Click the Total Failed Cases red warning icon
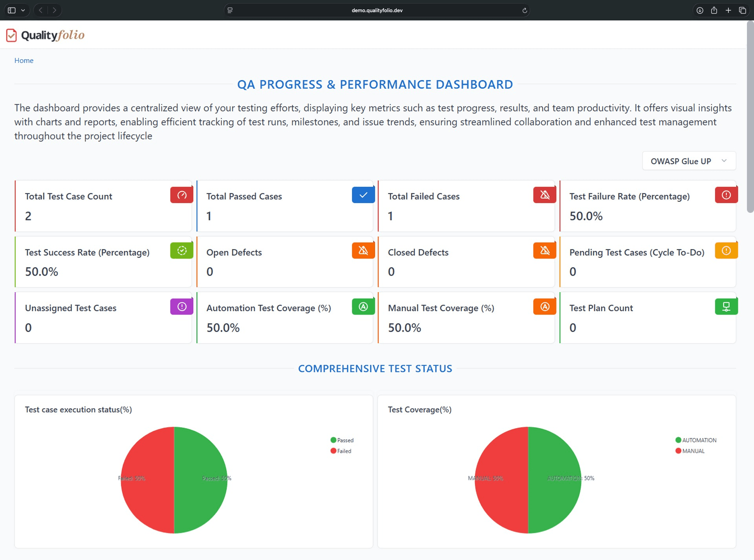The height and width of the screenshot is (560, 754). pos(545,195)
